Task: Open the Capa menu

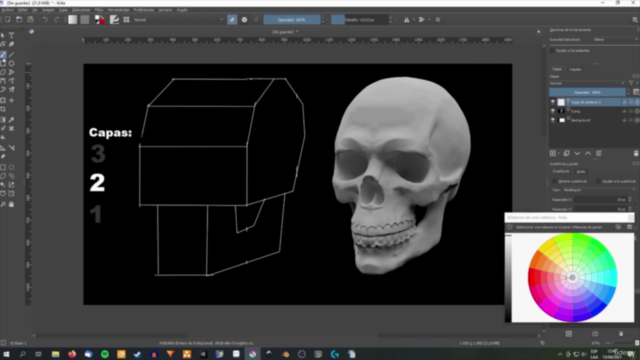Action: click(x=63, y=10)
